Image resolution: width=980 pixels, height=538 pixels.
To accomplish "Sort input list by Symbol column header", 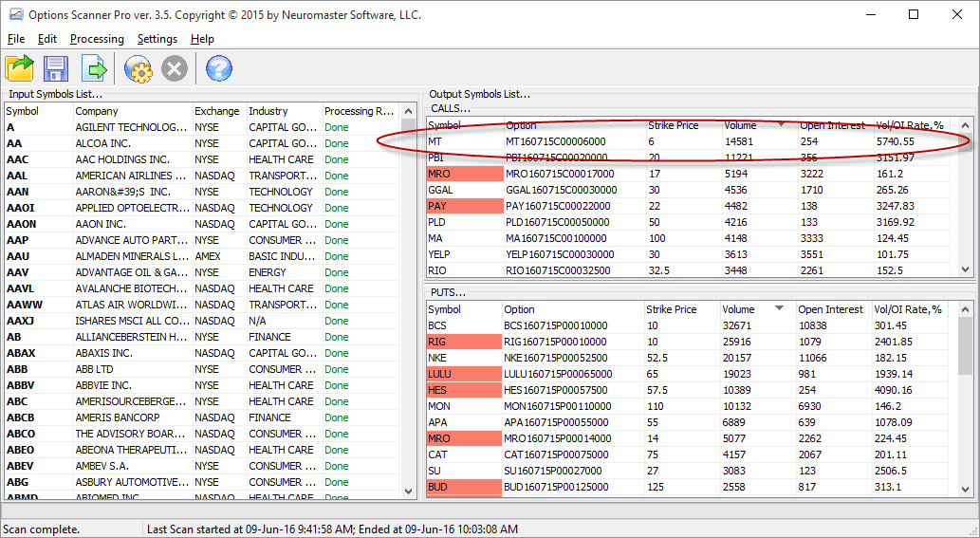I will point(39,111).
